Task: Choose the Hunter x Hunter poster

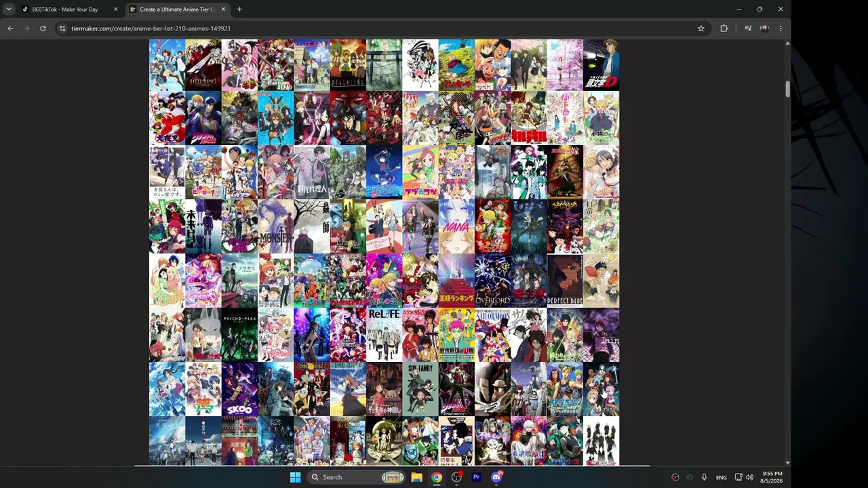Action: (493, 65)
